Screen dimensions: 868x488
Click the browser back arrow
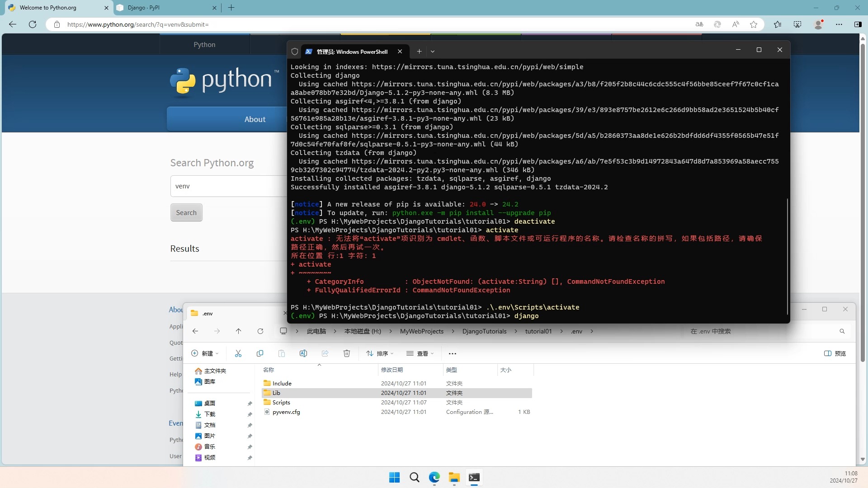(13, 24)
